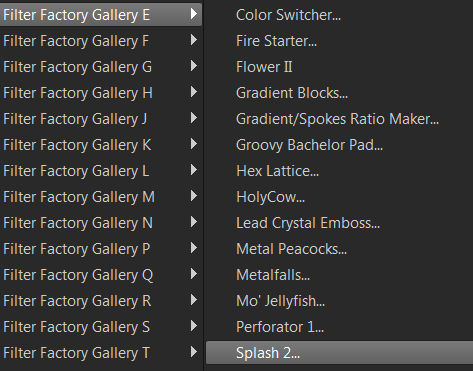Expand arrow beside Gallery S
This screenshot has width=473, height=371.
(194, 326)
